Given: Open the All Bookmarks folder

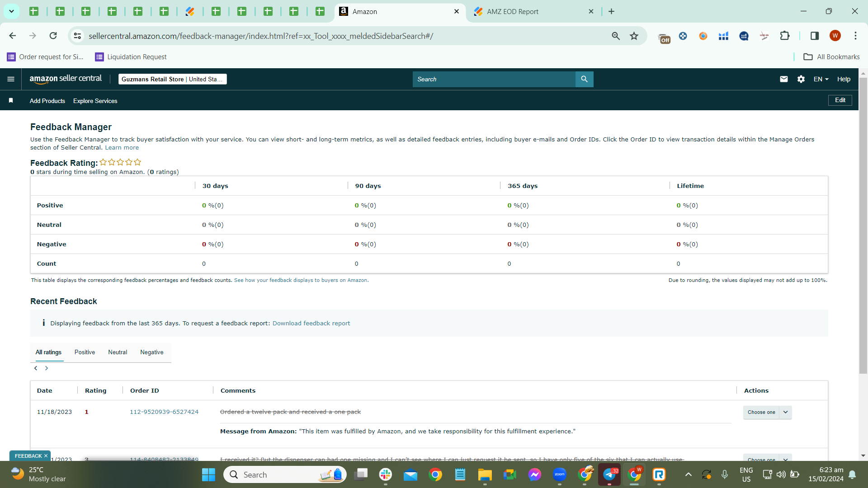Looking at the screenshot, I should 831,56.
